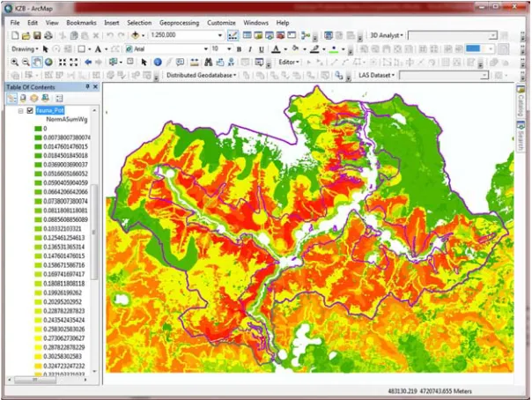Viewport: 532px width, 400px height.
Task: Open the Find binoculars tool
Action: tap(208, 62)
